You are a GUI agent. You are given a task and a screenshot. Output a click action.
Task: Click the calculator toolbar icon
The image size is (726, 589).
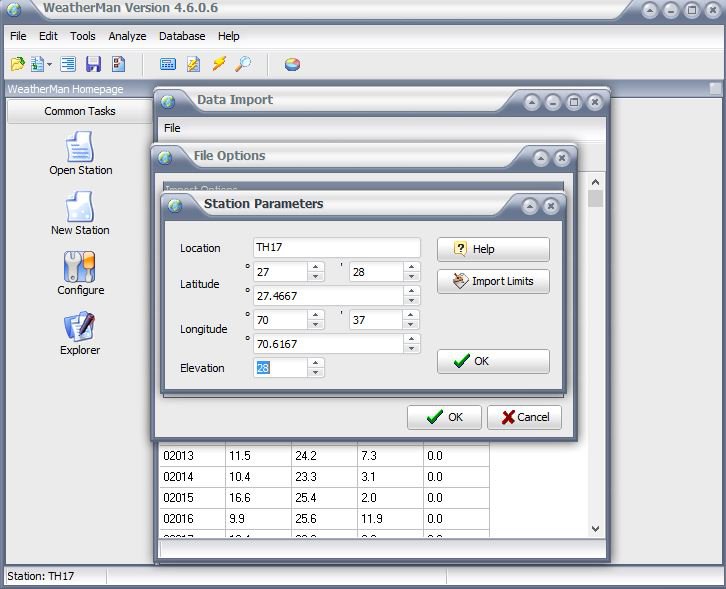[168, 64]
